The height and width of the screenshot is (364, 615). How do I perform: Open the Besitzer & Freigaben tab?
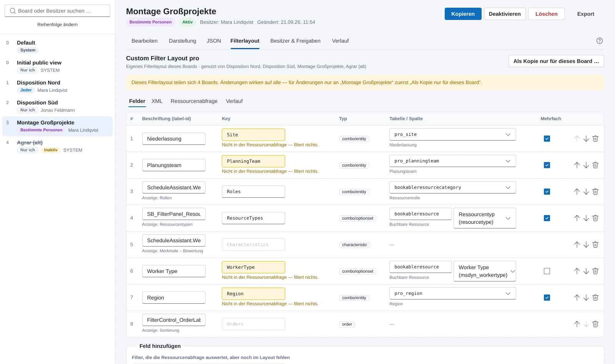click(x=295, y=41)
